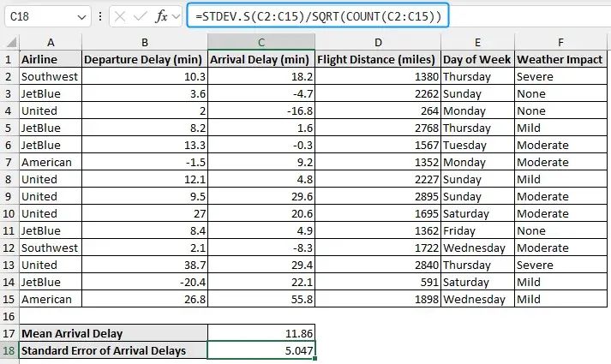Select departure delay -1.5 cell
This screenshot has height=364, width=611.
[145, 162]
